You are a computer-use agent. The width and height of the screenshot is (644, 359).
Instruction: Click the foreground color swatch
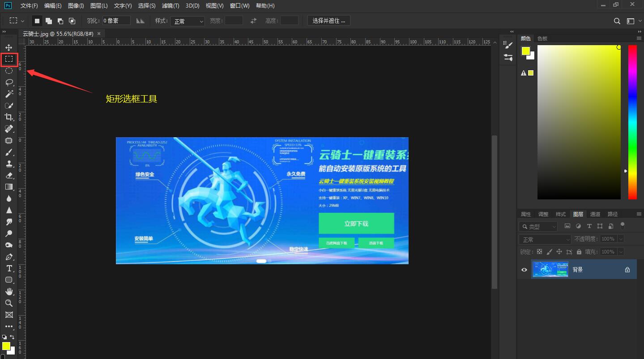(6, 346)
